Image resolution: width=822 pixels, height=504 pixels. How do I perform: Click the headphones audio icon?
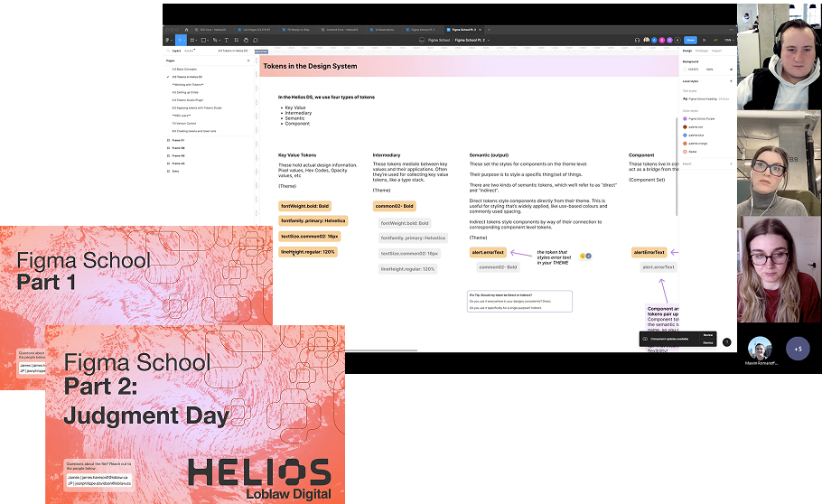(637, 41)
